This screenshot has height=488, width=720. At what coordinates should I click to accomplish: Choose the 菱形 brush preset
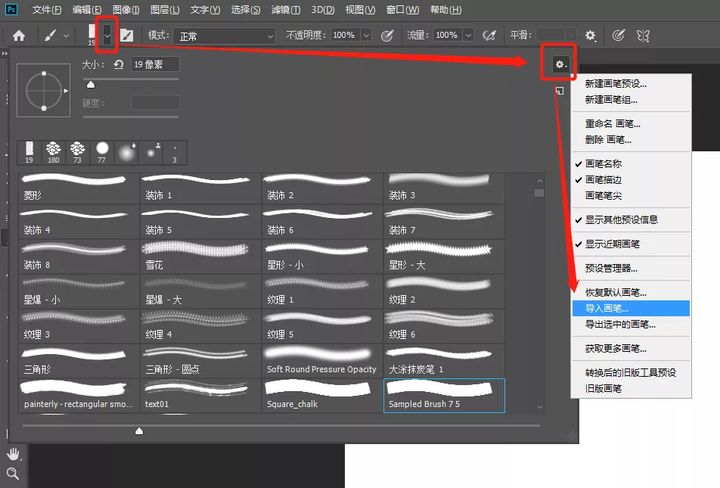(79, 187)
